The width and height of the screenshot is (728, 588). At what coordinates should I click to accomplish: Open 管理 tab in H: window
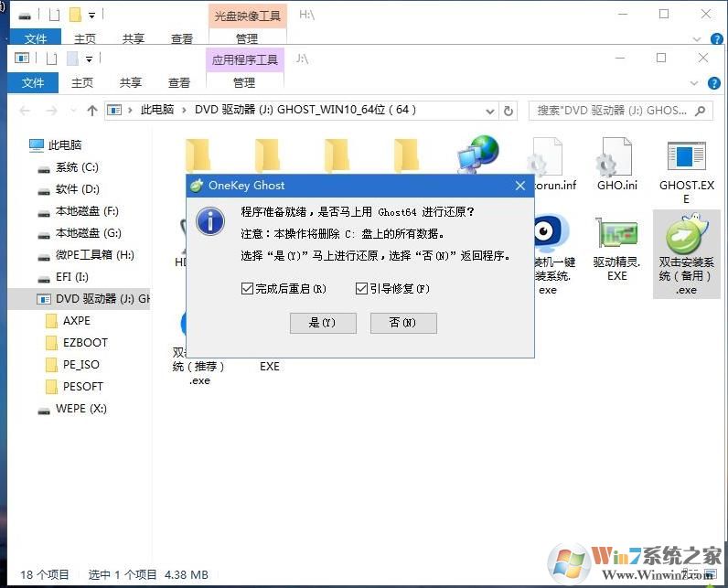(247, 38)
